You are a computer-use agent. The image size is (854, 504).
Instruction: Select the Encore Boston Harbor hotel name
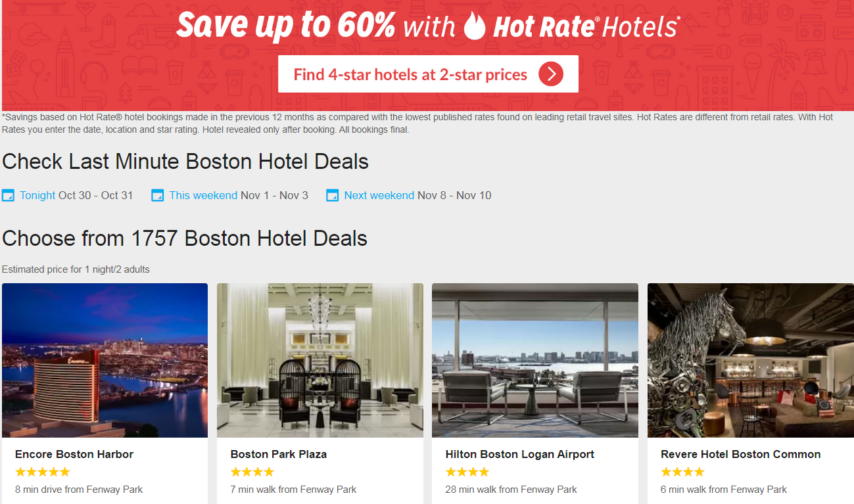(x=74, y=454)
